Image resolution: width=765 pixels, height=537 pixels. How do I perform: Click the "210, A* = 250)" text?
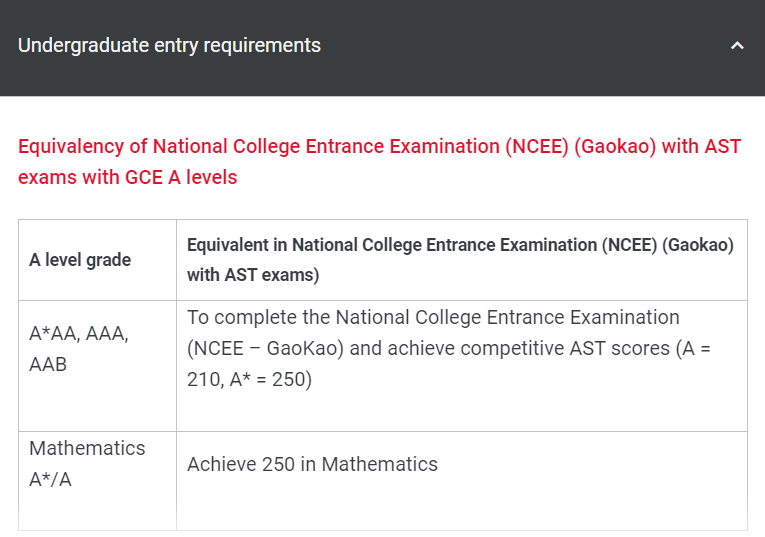(249, 381)
